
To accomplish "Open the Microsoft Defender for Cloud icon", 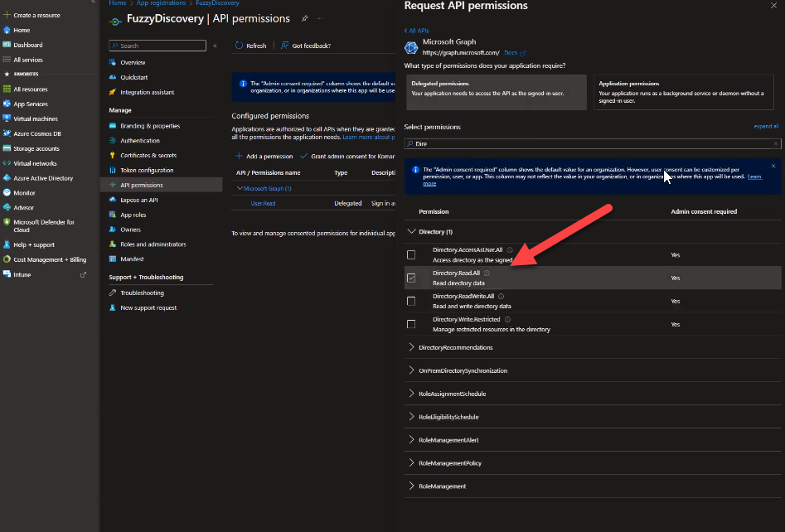I will click(x=7, y=222).
